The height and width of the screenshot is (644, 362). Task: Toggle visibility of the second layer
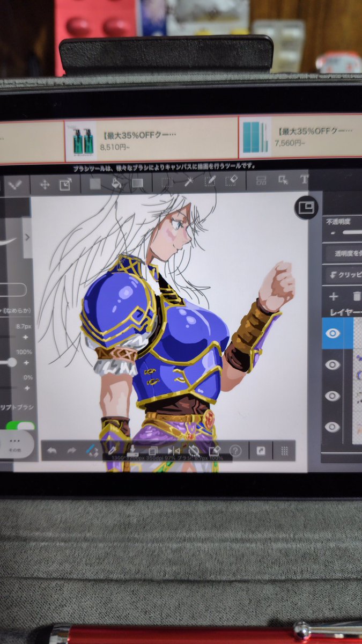[333, 365]
